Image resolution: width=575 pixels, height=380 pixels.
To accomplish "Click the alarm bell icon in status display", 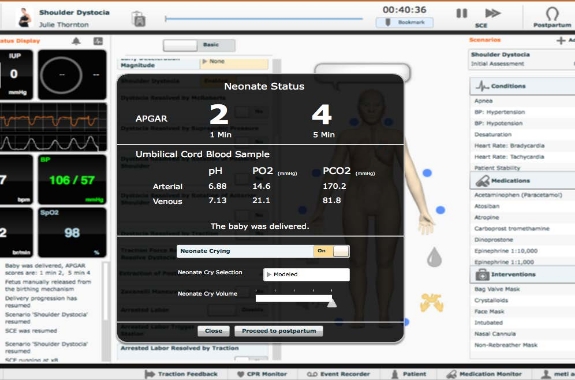I will pos(76,41).
